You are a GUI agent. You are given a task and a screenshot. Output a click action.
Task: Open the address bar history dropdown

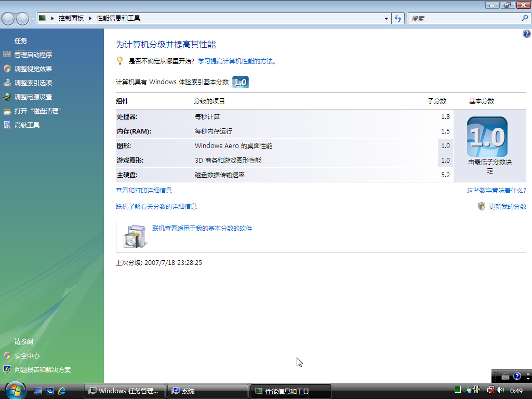[386, 19]
